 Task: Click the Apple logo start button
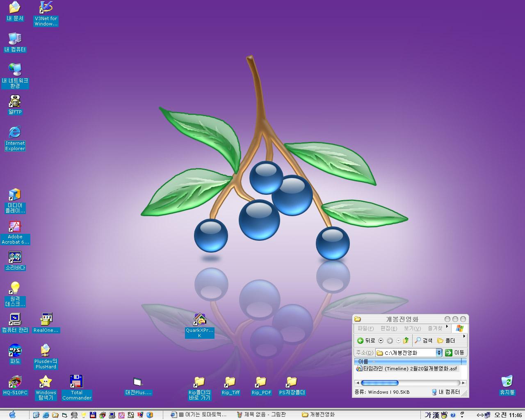pyautogui.click(x=12, y=414)
